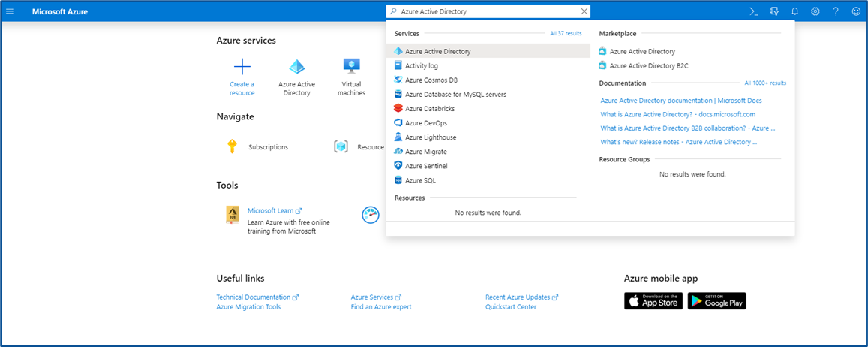
Task: Open the feedback smiley icon
Action: pos(857,11)
